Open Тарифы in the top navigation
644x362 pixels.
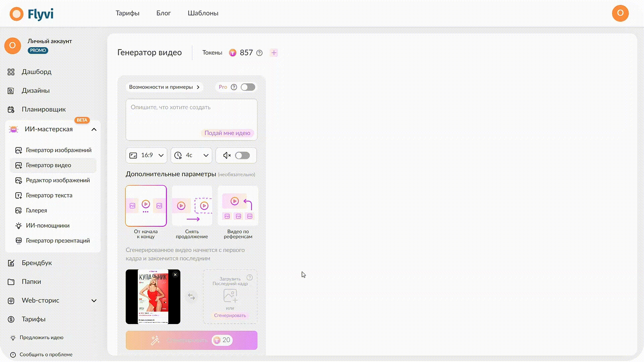[127, 13]
